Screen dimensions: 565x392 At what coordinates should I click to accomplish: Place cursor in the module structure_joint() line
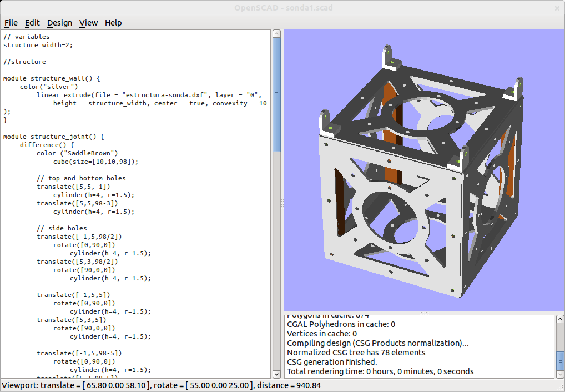coord(53,137)
